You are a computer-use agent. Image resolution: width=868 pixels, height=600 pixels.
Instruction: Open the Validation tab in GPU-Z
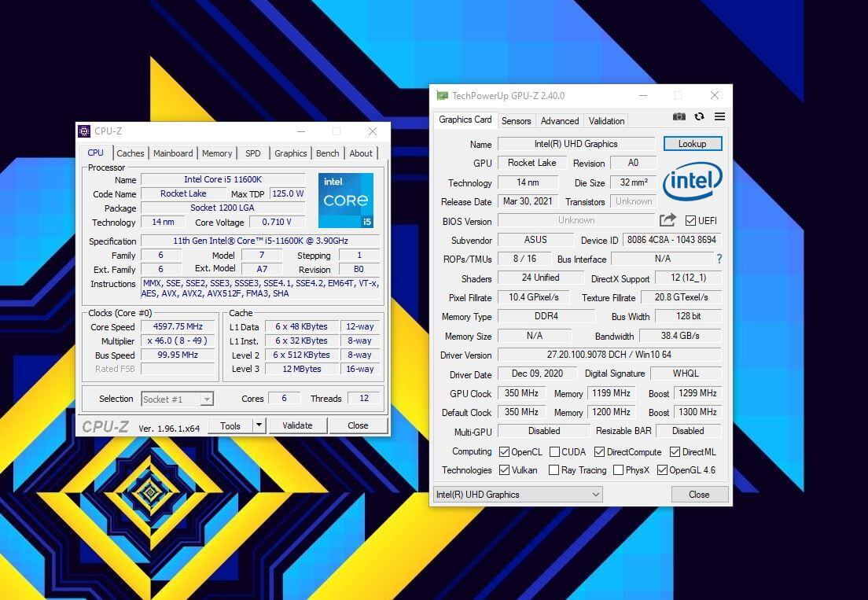pyautogui.click(x=606, y=120)
